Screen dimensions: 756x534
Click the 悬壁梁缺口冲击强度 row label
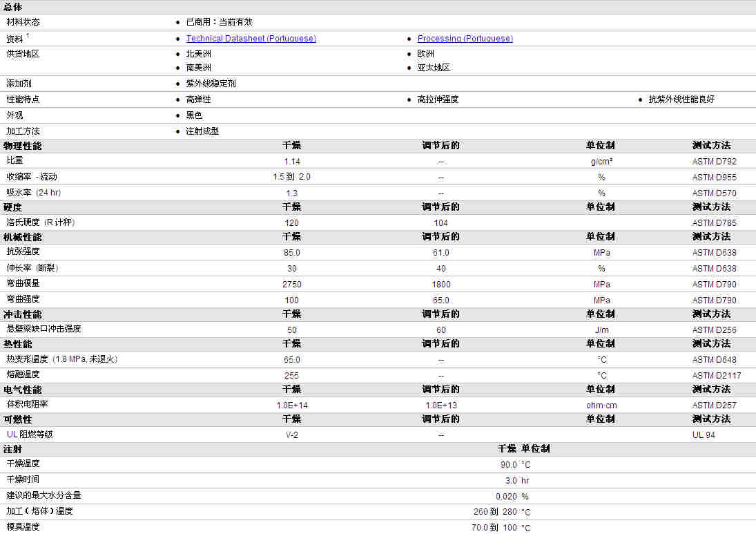pyautogui.click(x=43, y=329)
